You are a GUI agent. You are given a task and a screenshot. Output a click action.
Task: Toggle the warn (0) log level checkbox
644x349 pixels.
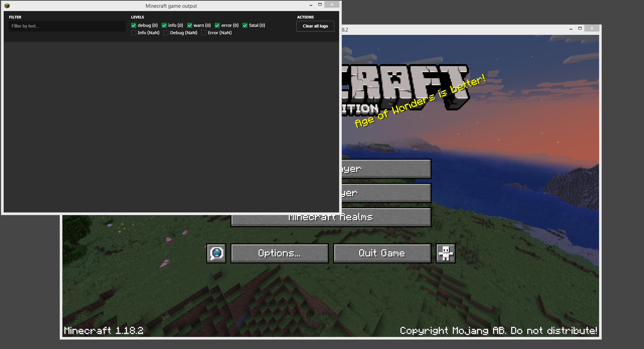(x=190, y=26)
